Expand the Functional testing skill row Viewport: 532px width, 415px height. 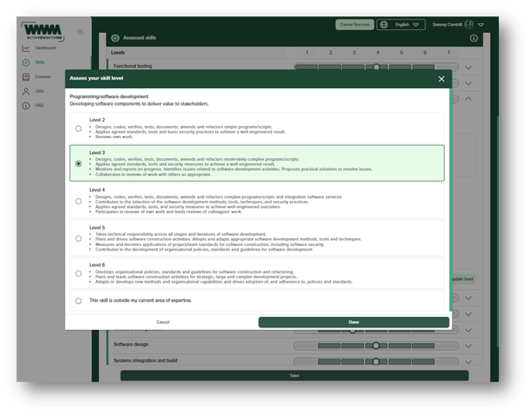468,67
